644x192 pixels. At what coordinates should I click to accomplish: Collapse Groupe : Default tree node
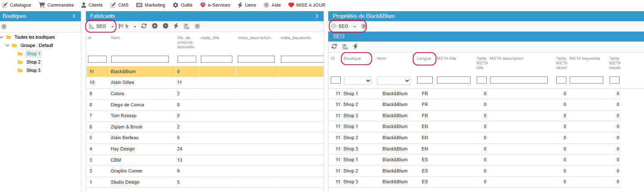7,45
